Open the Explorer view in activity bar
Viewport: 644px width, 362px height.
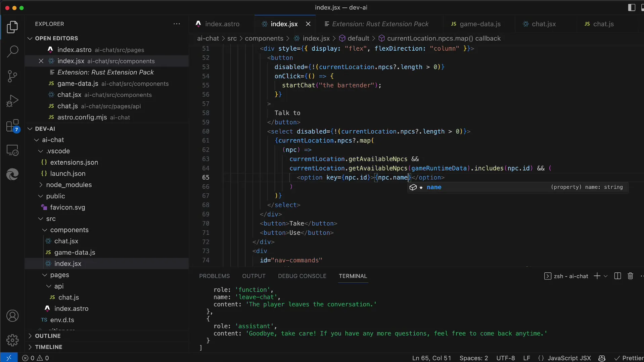[x=12, y=27]
